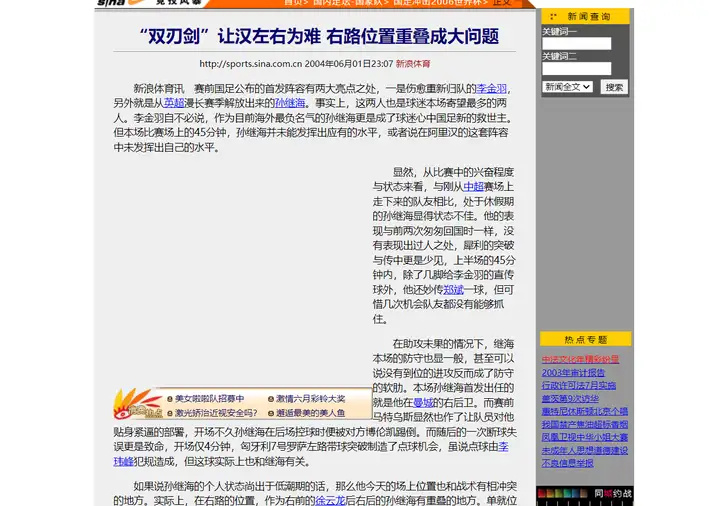This screenshot has width=720, height=506.
Task: Click ad link 邂逅最美的美人鱼
Action: [311, 412]
